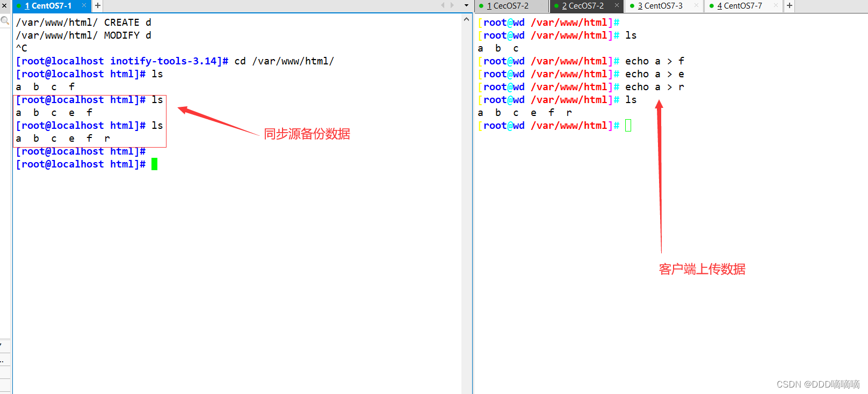The height and width of the screenshot is (394, 868).
Task: Add a new tab next to CentOS7-1
Action: pyautogui.click(x=98, y=5)
